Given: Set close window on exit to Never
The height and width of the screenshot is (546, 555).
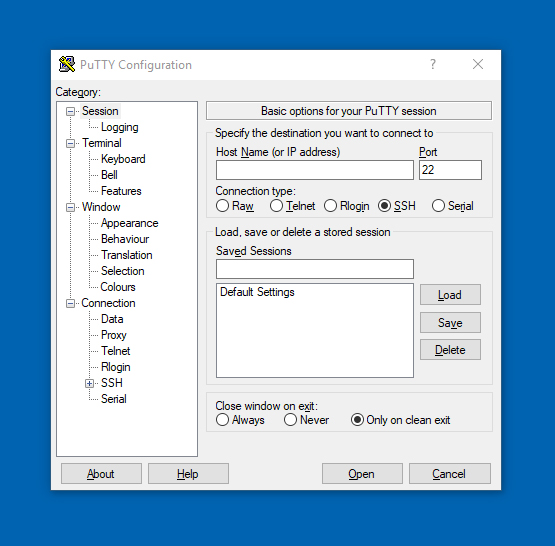Looking at the screenshot, I should click(x=290, y=420).
